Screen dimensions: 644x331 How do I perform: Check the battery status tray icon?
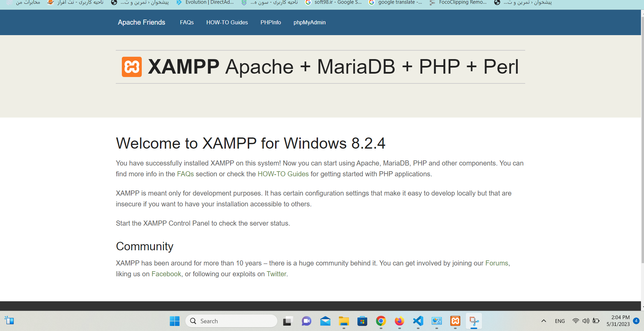pos(596,321)
